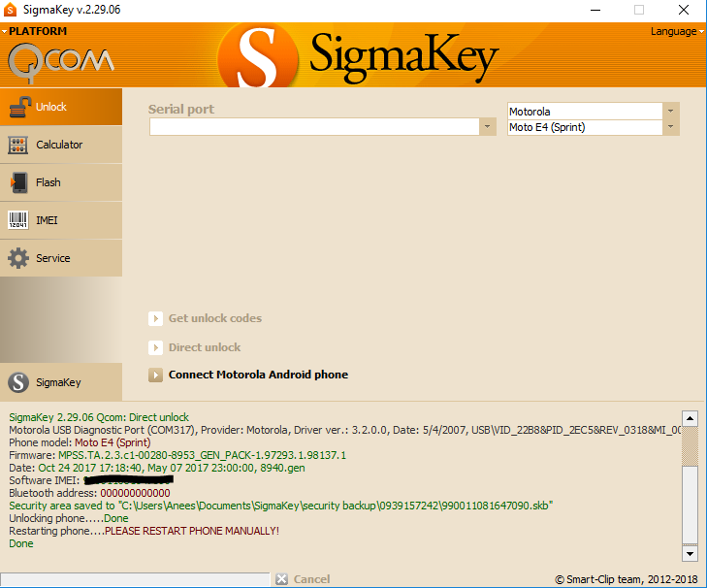Image resolution: width=707 pixels, height=588 pixels.
Task: Click the Unlock padlock icon
Action: 19,107
